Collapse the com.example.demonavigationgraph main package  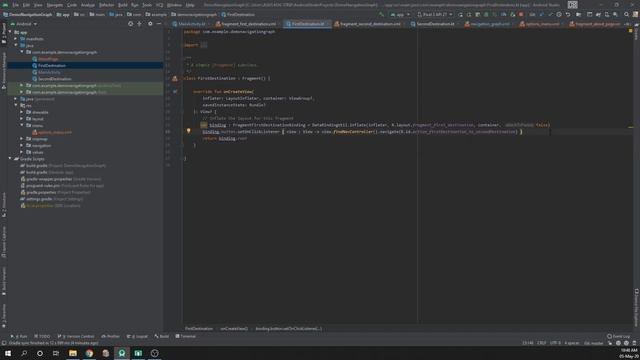[x=22, y=52]
